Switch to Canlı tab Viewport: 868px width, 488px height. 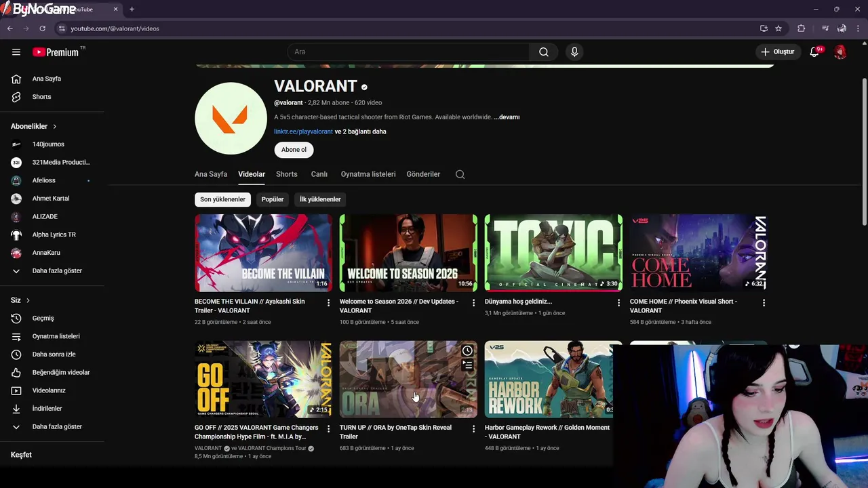(x=319, y=174)
